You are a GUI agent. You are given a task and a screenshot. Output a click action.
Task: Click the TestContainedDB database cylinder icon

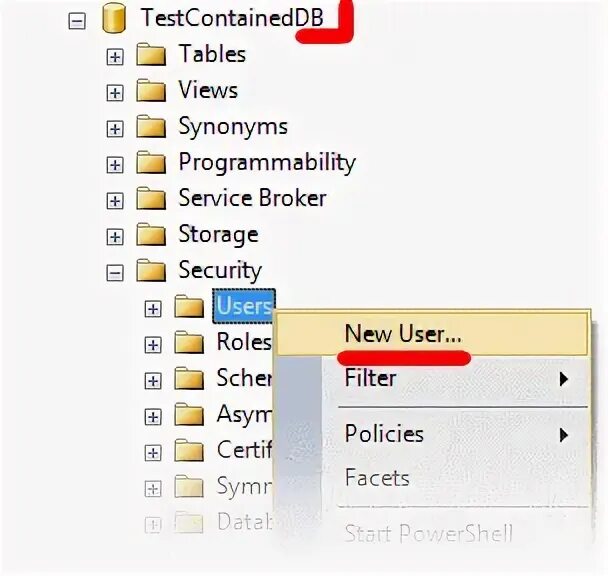click(x=114, y=18)
